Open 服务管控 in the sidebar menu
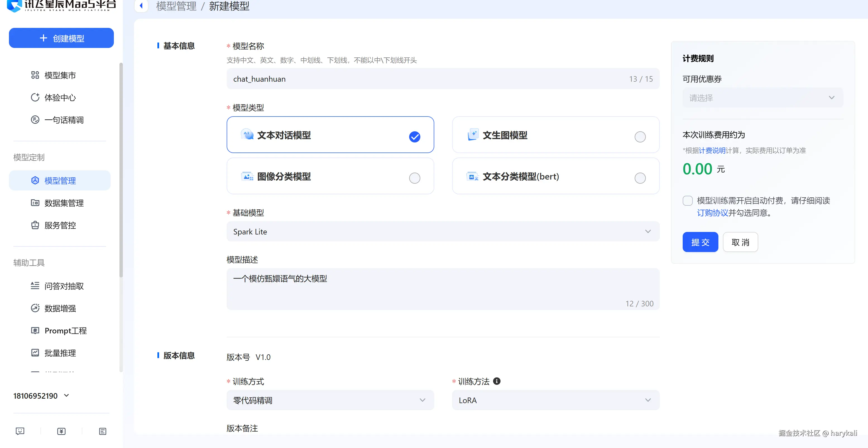 60,225
